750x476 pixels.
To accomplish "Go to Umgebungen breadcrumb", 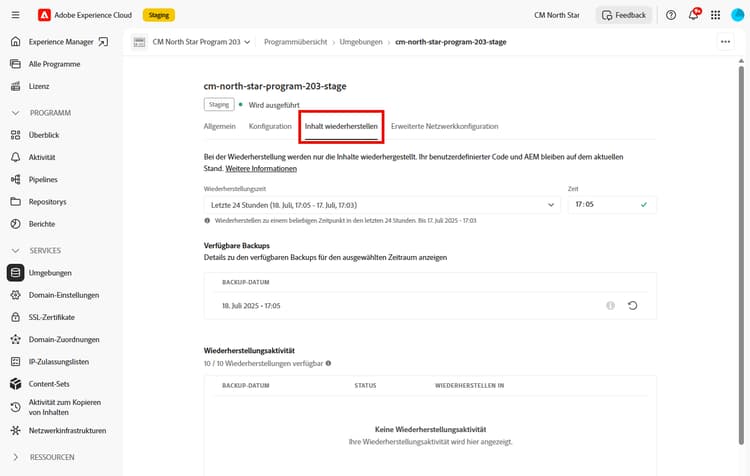I will point(361,42).
